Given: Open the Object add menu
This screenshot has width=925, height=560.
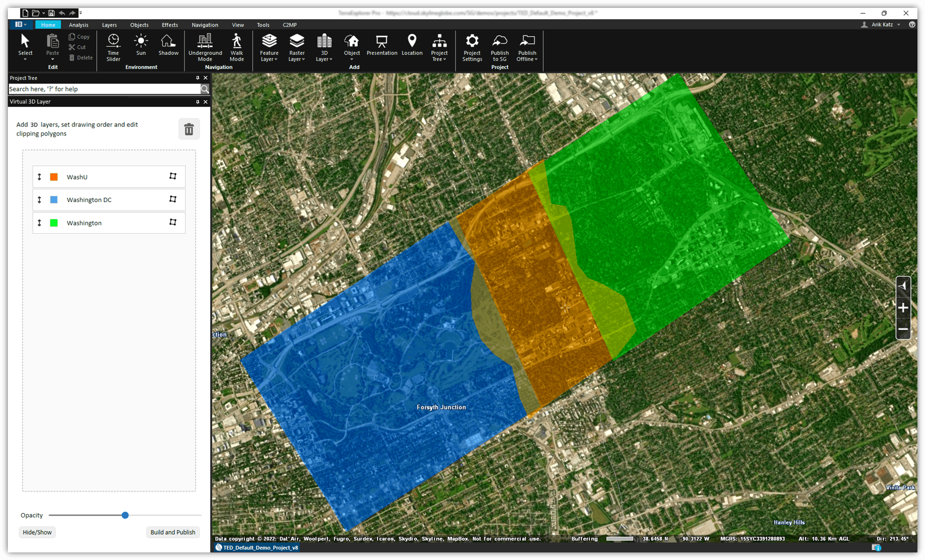Looking at the screenshot, I should (x=352, y=47).
